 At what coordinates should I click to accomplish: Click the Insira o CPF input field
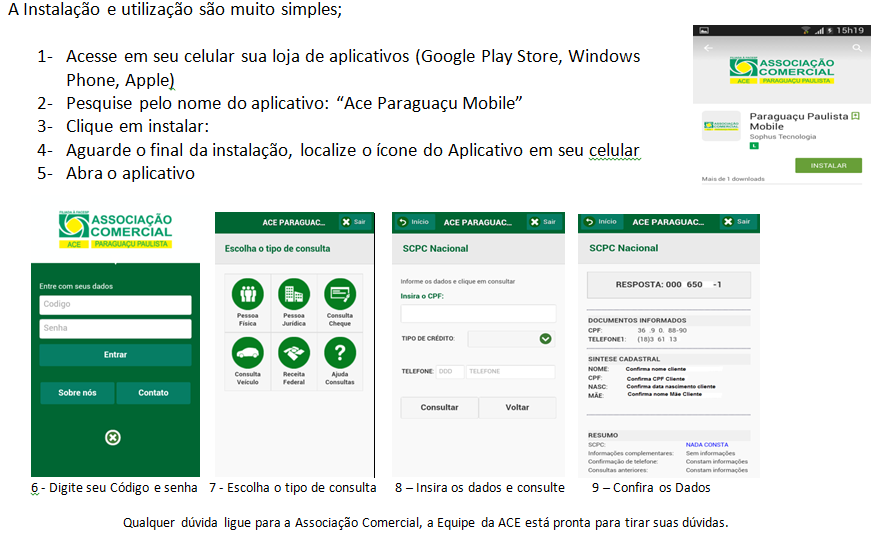[x=478, y=314]
